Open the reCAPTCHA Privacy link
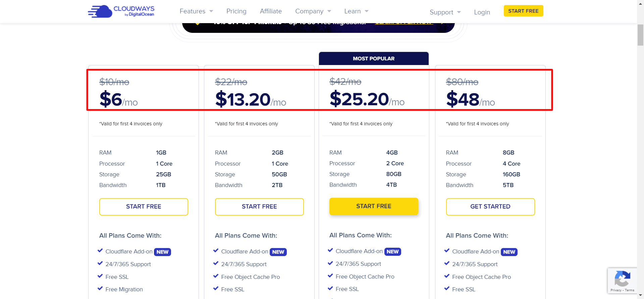 [616, 290]
